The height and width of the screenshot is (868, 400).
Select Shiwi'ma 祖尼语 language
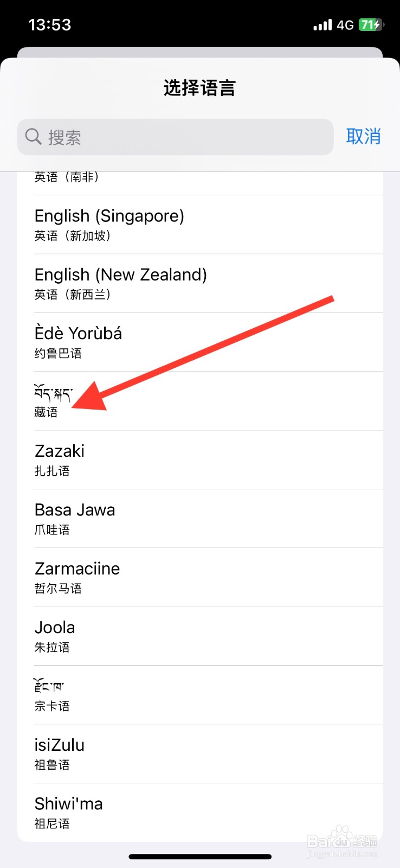tap(200, 813)
